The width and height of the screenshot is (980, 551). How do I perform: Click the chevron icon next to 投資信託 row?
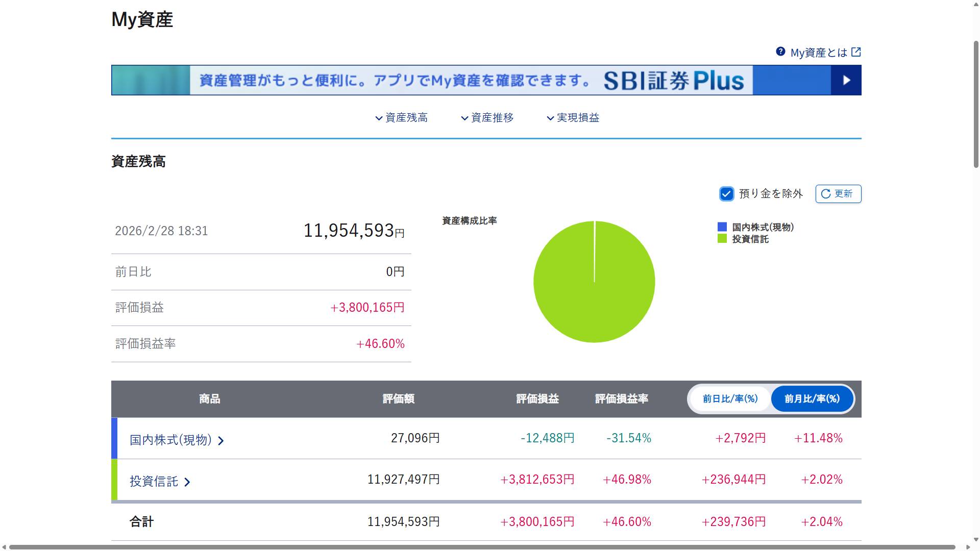point(188,482)
